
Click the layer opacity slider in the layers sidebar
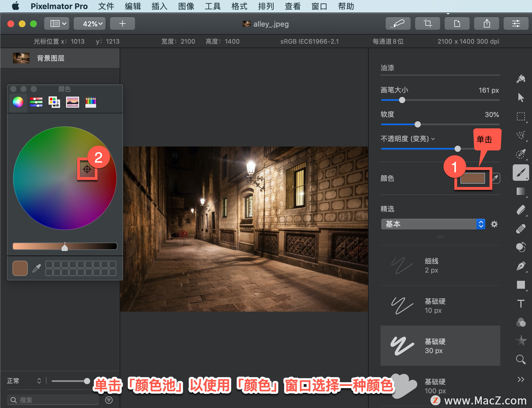[x=71, y=381]
